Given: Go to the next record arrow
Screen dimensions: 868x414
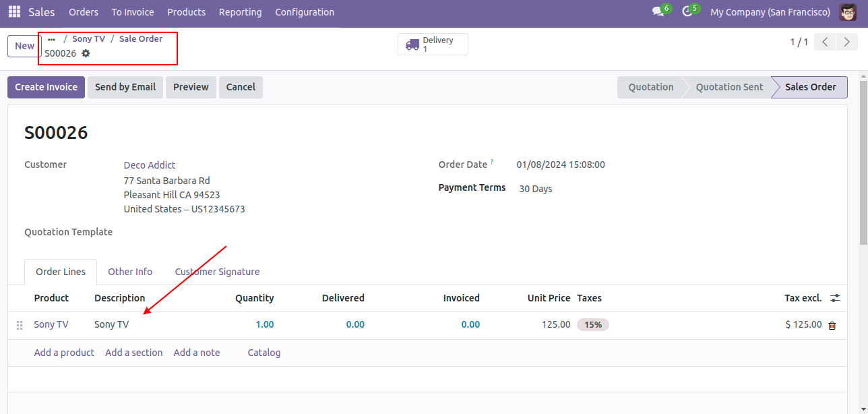Looking at the screenshot, I should point(846,42).
